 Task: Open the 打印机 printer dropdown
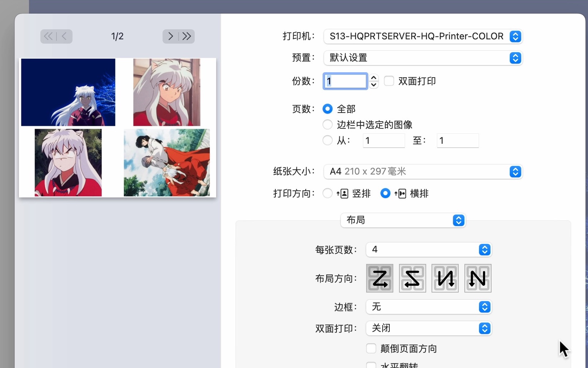pos(423,36)
